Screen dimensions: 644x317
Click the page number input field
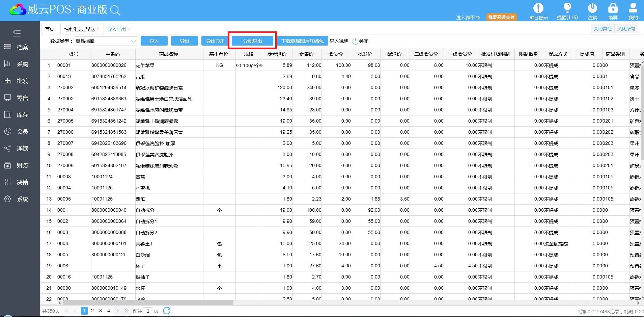pyautogui.click(x=148, y=311)
